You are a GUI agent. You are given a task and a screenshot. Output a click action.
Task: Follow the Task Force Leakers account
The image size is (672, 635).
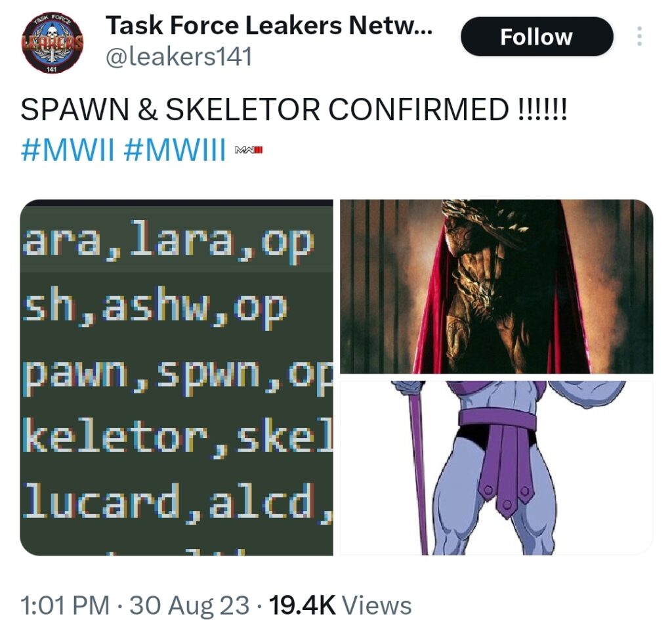[537, 36]
